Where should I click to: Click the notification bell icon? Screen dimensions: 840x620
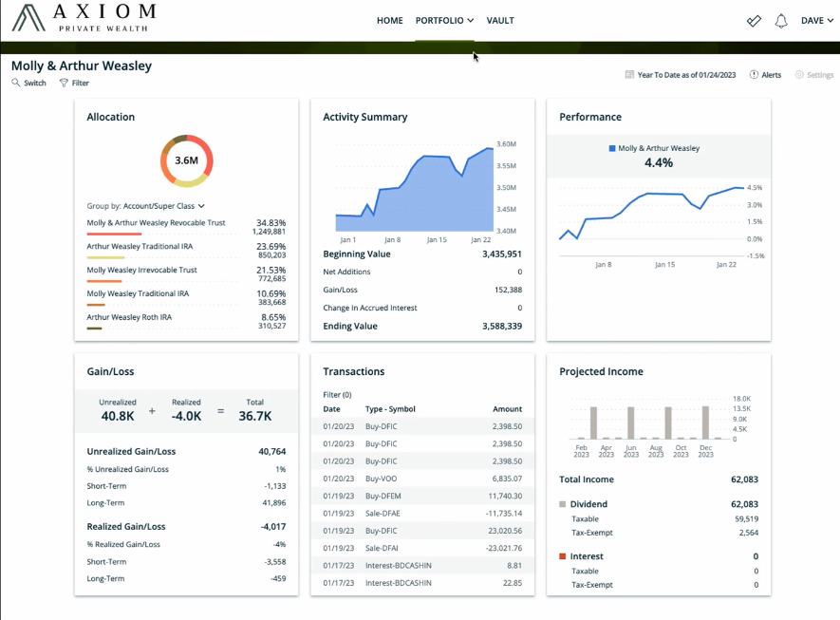point(780,20)
